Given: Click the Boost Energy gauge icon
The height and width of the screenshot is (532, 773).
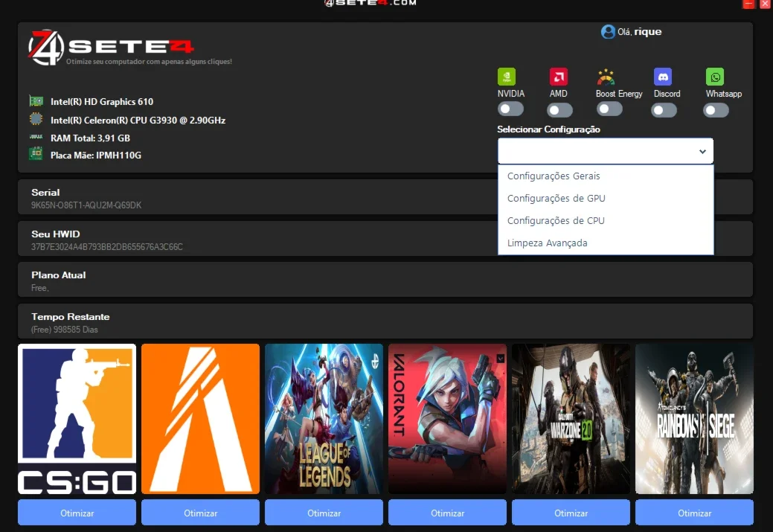Looking at the screenshot, I should click(606, 77).
